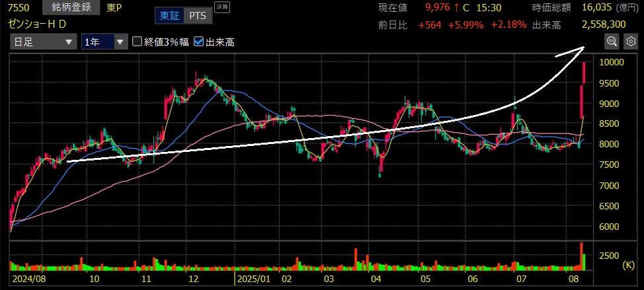Click the 出来高 value 2,558,300
This screenshot has width=644, height=290.
coord(604,24)
